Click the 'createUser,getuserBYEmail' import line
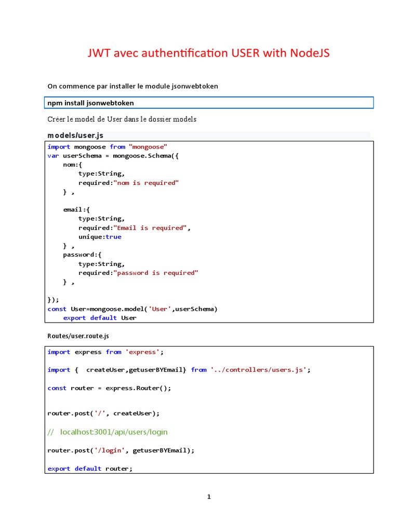The image size is (399, 532). point(179,370)
